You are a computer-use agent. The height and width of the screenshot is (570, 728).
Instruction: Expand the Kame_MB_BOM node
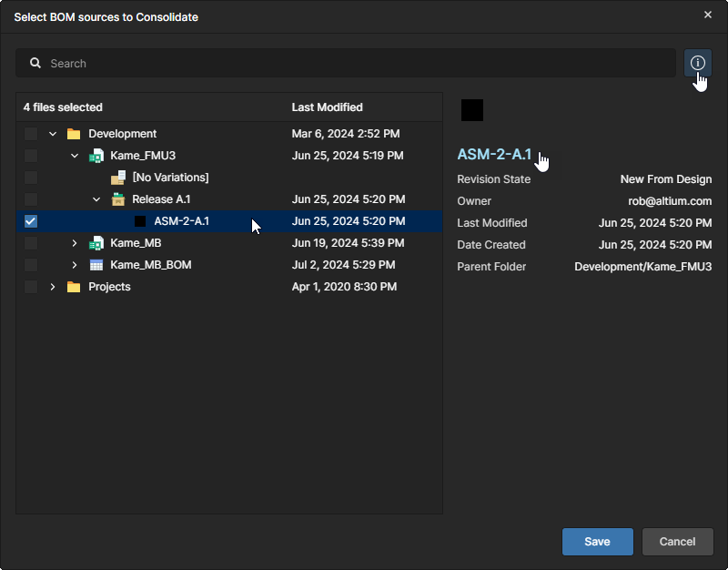[75, 265]
